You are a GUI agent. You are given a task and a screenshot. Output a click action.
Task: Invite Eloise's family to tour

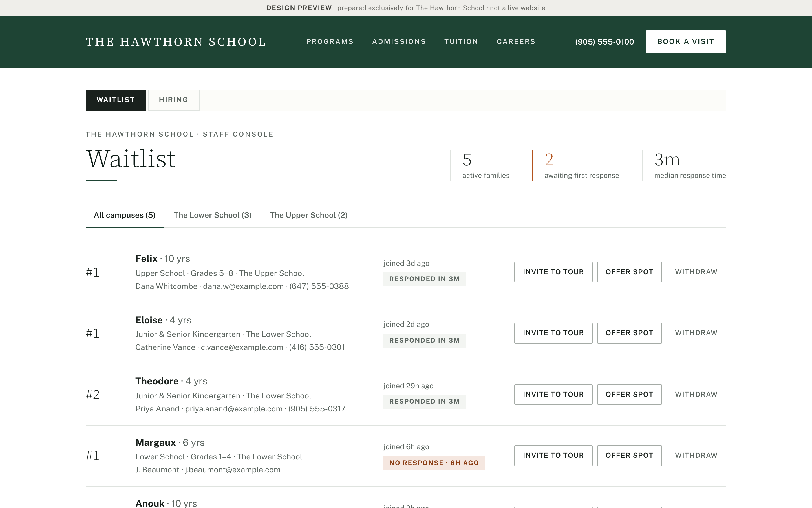pos(553,333)
